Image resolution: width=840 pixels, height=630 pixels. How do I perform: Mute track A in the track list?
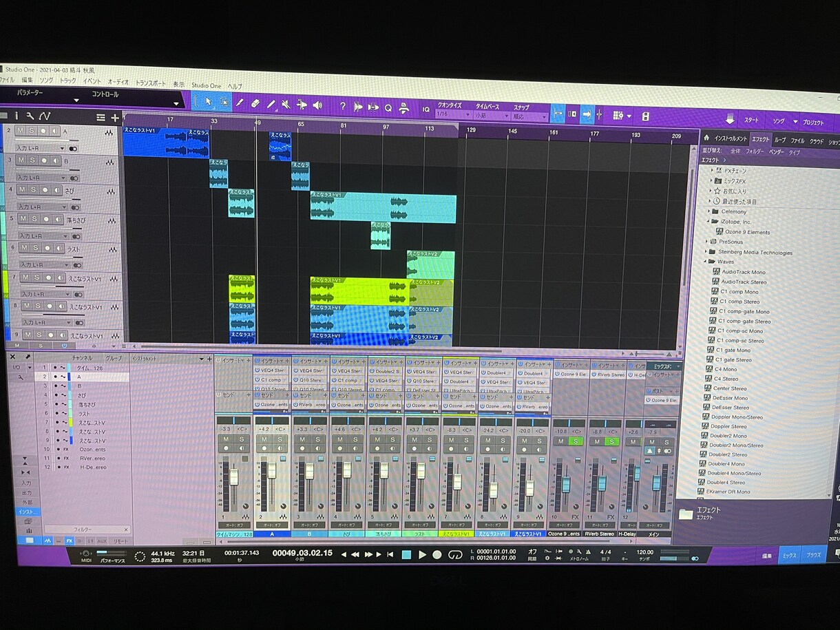21,131
